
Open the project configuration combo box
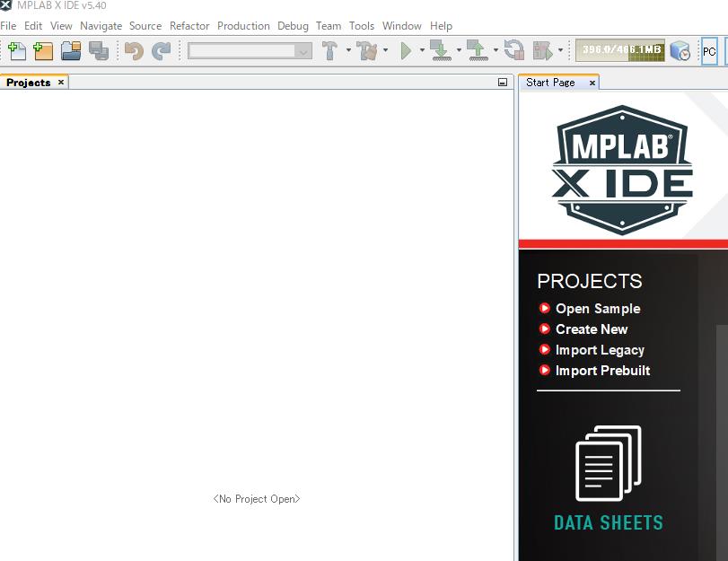click(x=250, y=50)
